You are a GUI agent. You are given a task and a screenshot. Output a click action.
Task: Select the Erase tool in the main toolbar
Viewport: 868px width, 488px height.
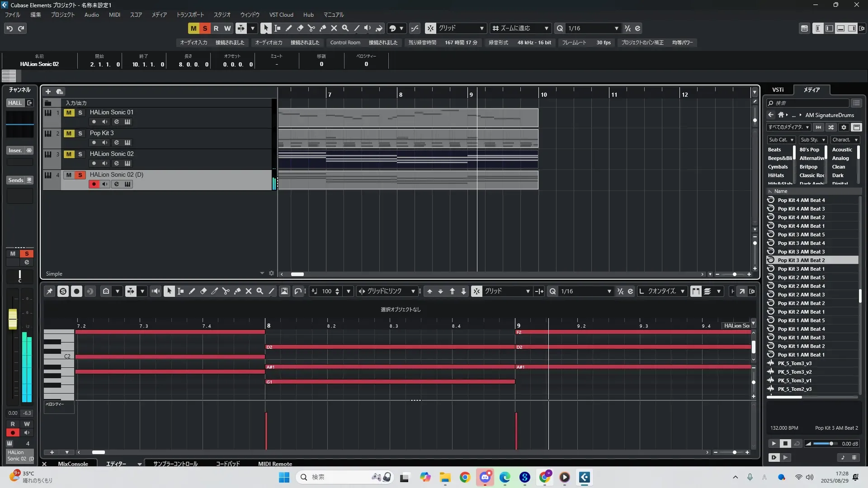300,28
